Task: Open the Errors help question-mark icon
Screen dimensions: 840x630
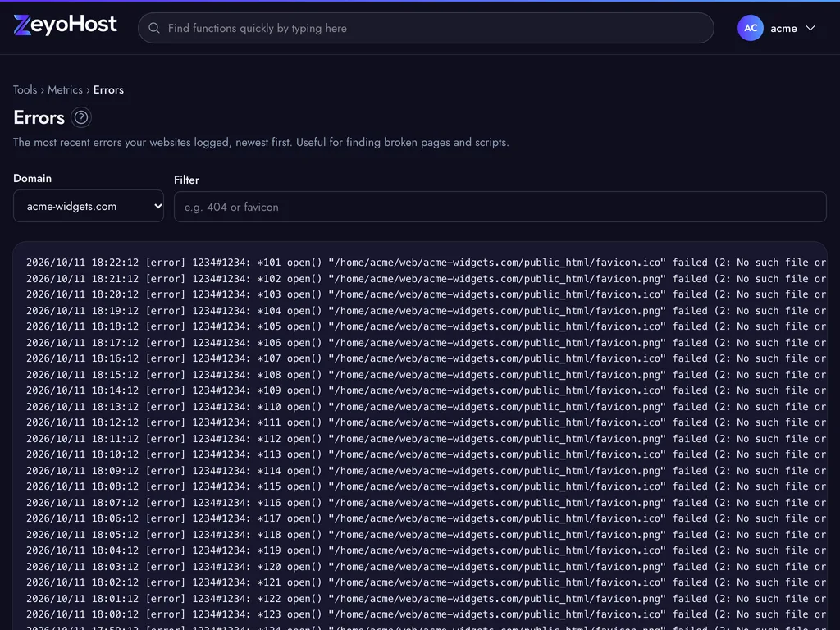Action: point(81,117)
